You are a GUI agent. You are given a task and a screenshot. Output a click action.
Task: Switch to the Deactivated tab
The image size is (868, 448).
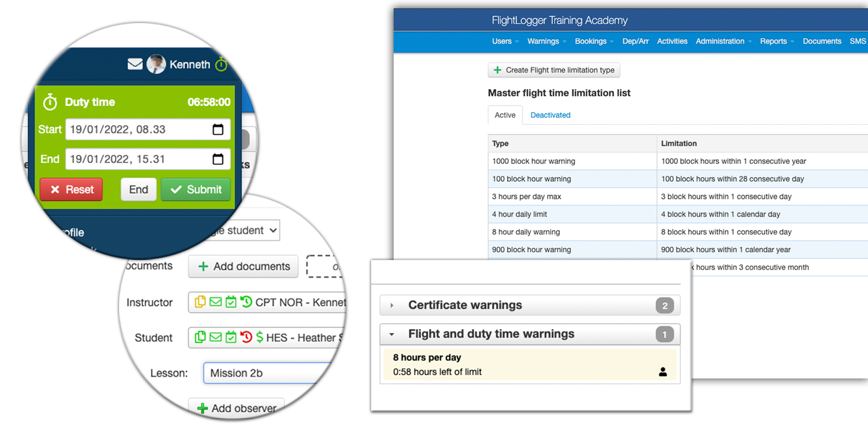550,115
